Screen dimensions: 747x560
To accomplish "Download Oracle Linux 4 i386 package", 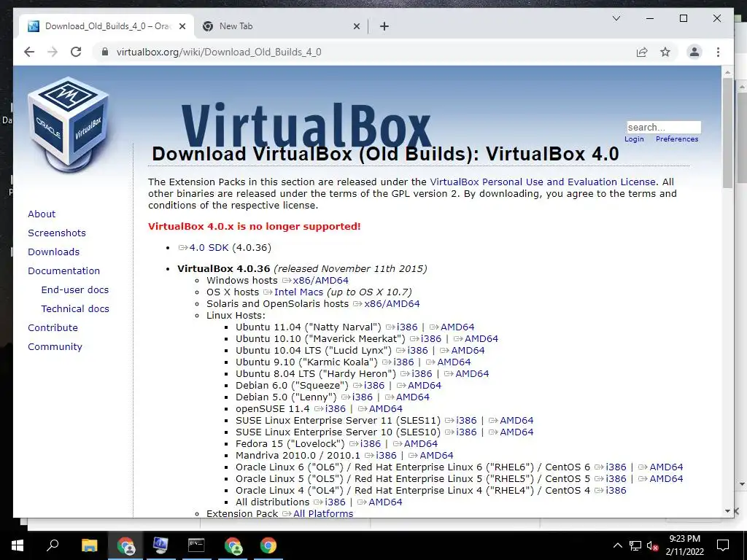I will click(616, 491).
